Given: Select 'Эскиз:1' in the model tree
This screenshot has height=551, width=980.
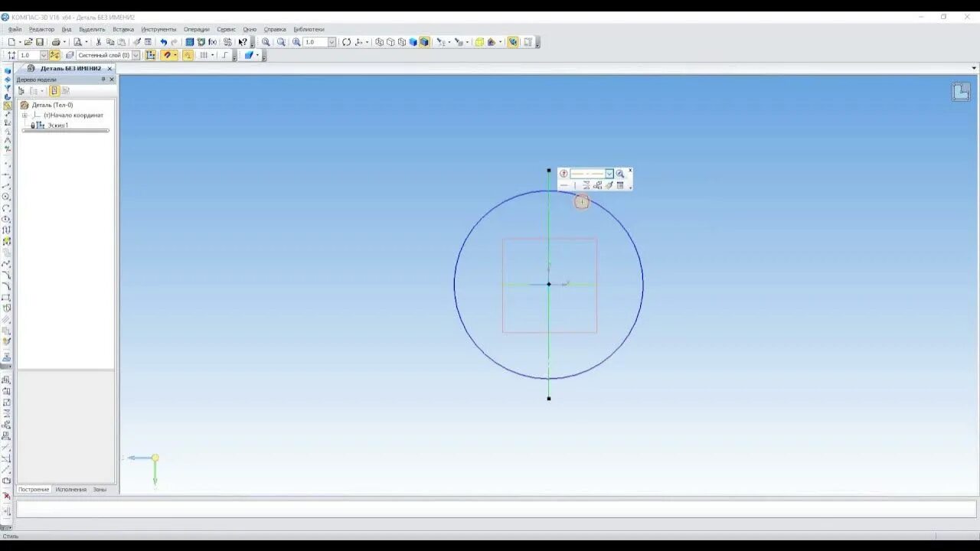Looking at the screenshot, I should pyautogui.click(x=57, y=125).
